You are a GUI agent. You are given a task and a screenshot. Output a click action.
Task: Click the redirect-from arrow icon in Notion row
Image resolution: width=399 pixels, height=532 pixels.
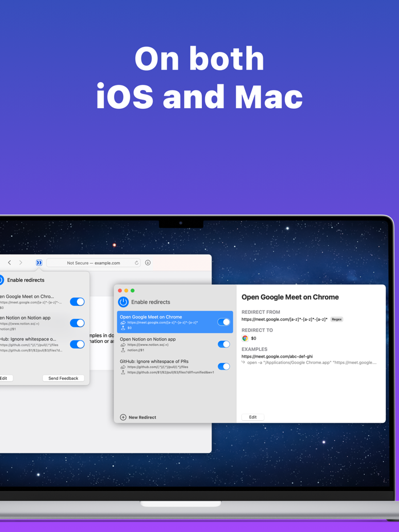(123, 345)
